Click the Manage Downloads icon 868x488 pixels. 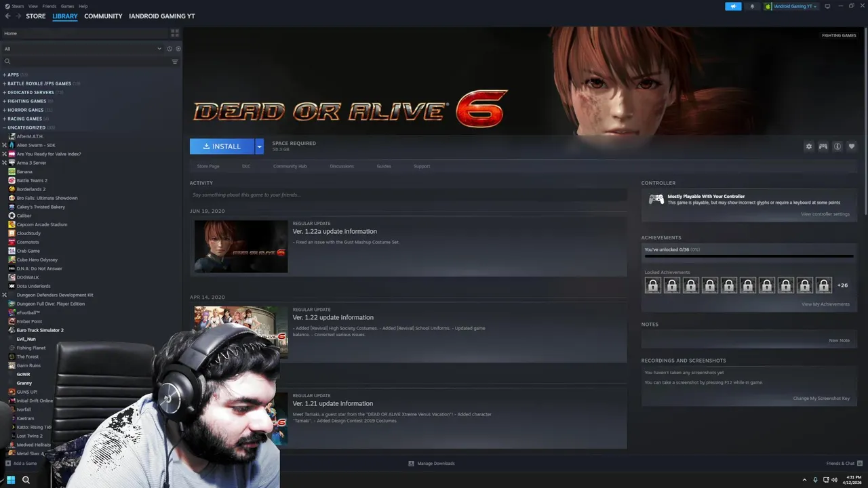coord(411,464)
